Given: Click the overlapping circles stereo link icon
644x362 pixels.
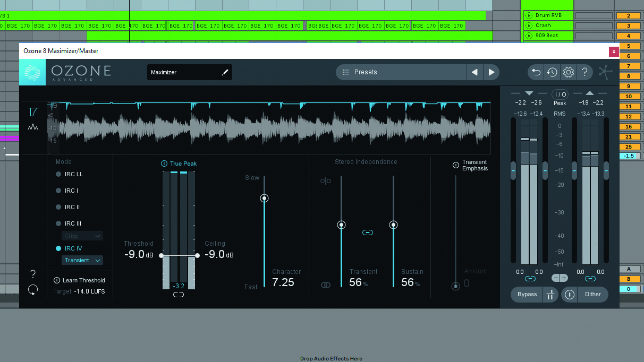Looking at the screenshot, I should tap(325, 285).
